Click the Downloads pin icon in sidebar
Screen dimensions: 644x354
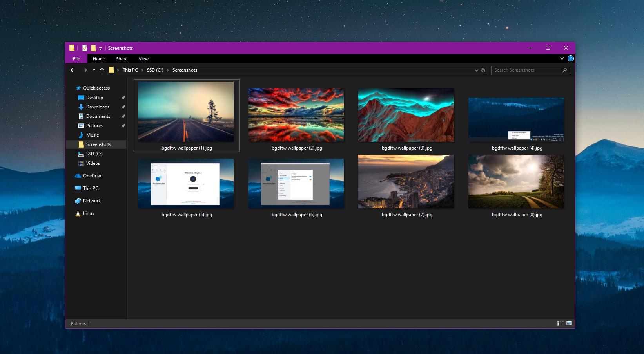tap(123, 107)
